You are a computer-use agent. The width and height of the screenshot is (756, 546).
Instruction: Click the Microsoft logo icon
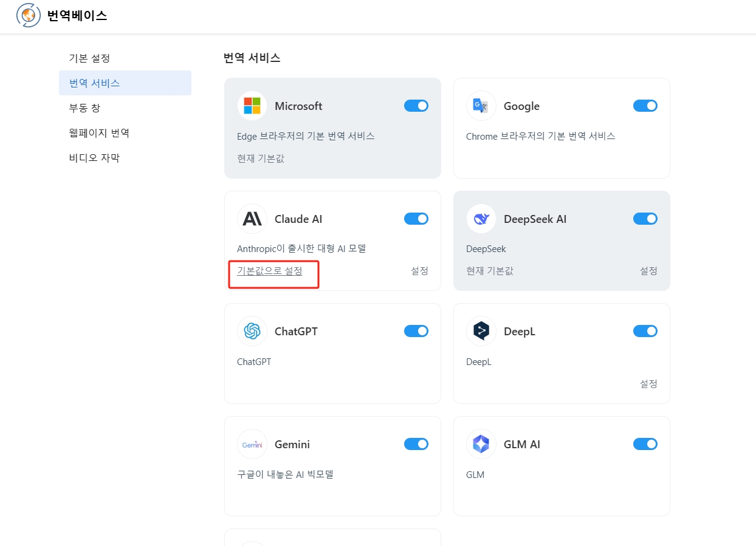(x=252, y=106)
